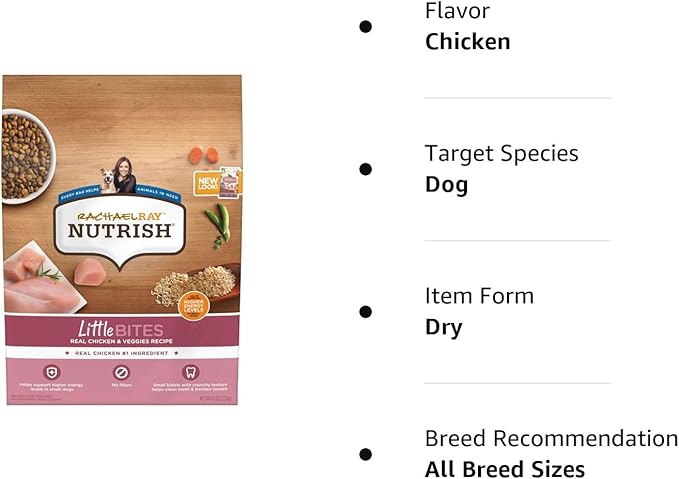This screenshot has width=679, height=479.
Task: Select the Chicken flavor value
Action: click(x=468, y=42)
